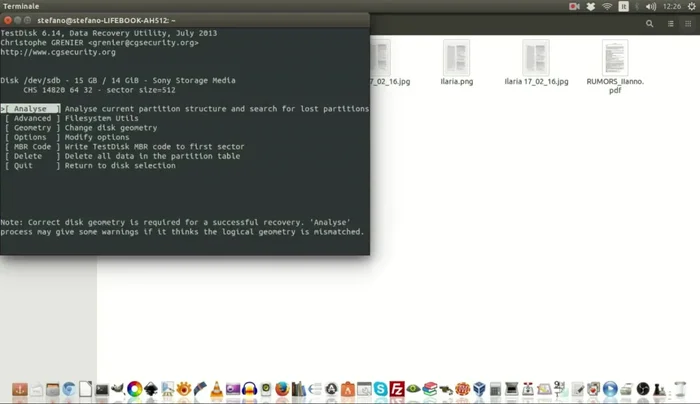Launch Calibre books icon in dock
700x404 pixels.
click(x=298, y=389)
